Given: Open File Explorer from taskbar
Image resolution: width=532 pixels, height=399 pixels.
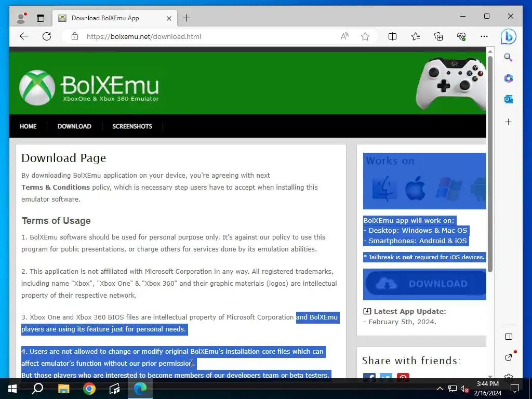Looking at the screenshot, I should pos(63,389).
